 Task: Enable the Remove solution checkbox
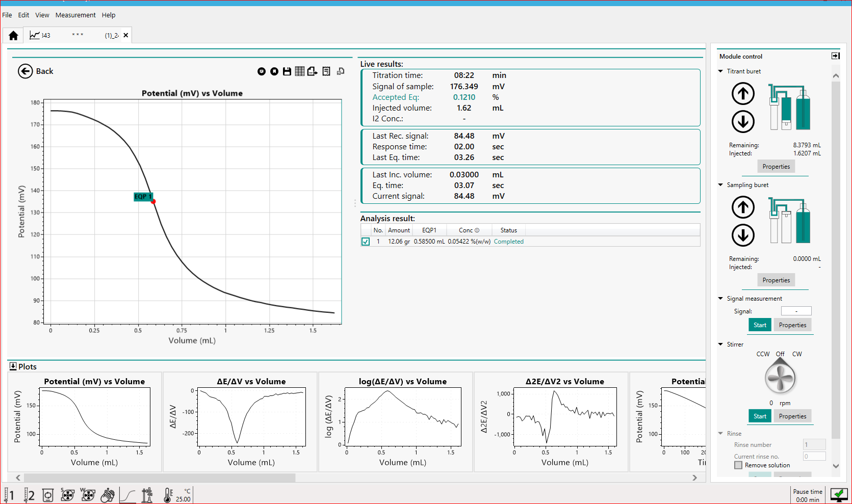738,465
